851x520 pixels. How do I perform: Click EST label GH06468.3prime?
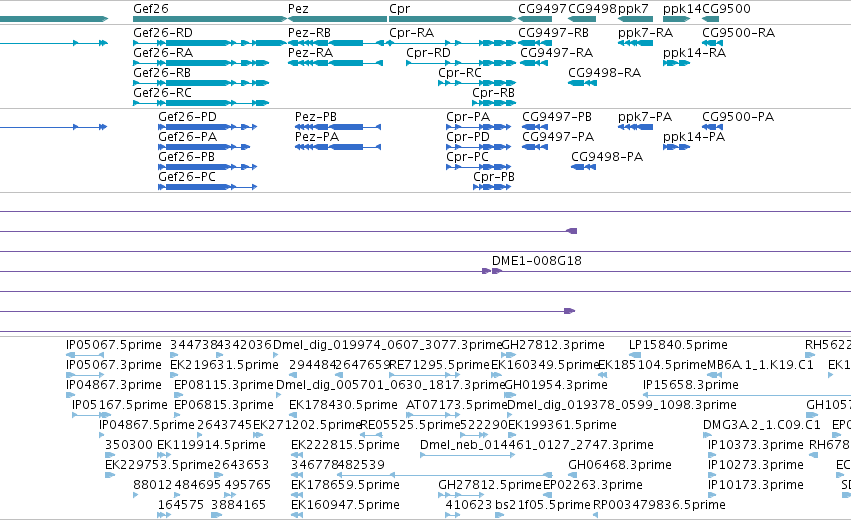(620, 465)
